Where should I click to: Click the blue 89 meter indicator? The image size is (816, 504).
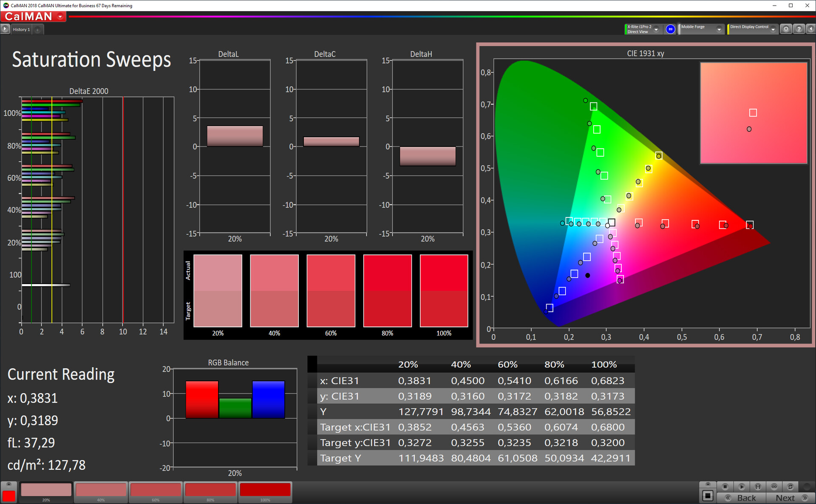point(670,29)
